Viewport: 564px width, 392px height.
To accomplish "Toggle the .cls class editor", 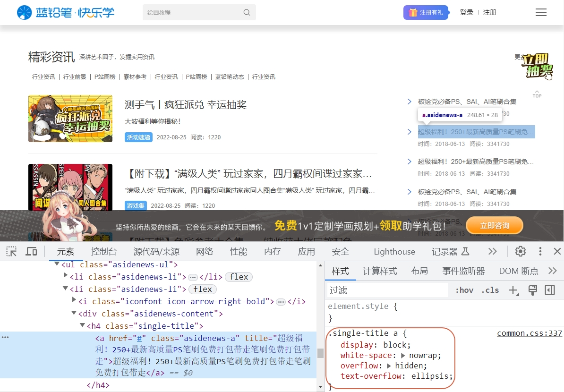I will pos(490,290).
